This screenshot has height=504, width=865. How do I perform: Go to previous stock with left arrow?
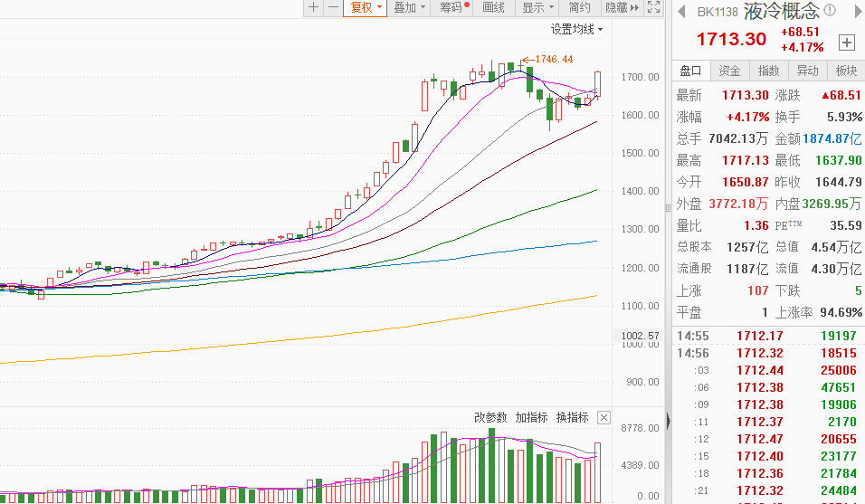pos(681,12)
